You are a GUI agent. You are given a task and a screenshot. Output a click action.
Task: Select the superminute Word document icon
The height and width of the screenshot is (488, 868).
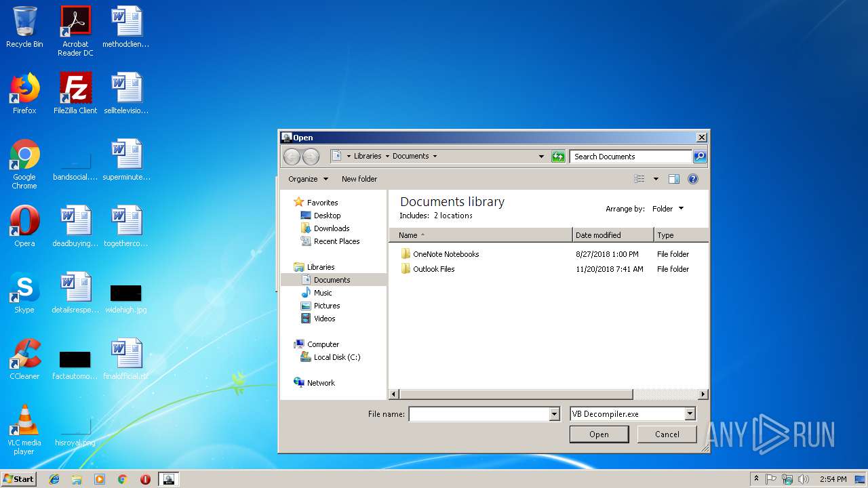click(126, 160)
